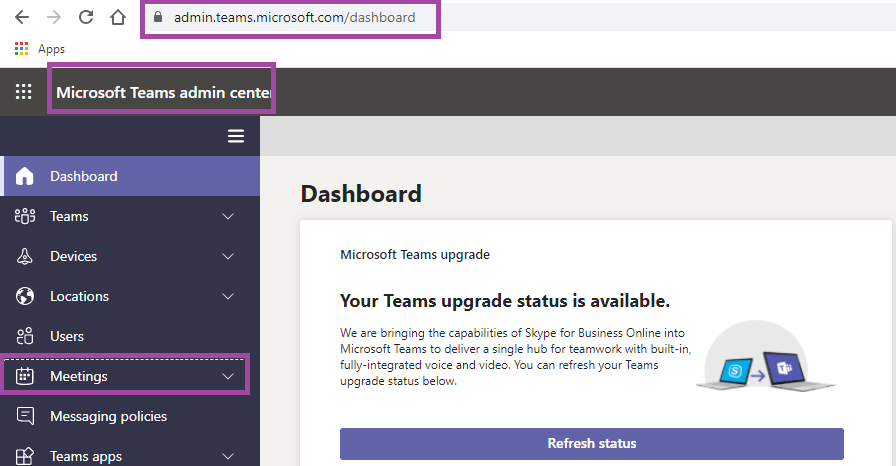Click the Microsoft Teams admin center title
896x466 pixels.
tap(163, 92)
